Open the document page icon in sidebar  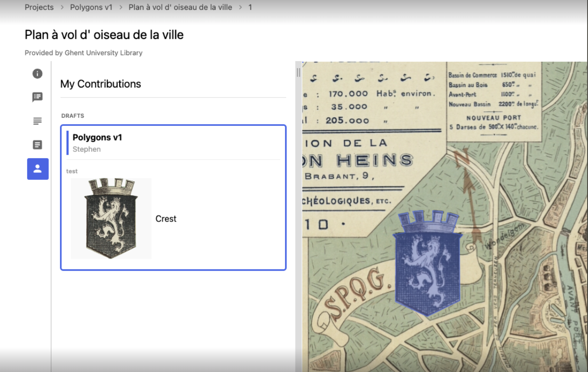[37, 145]
